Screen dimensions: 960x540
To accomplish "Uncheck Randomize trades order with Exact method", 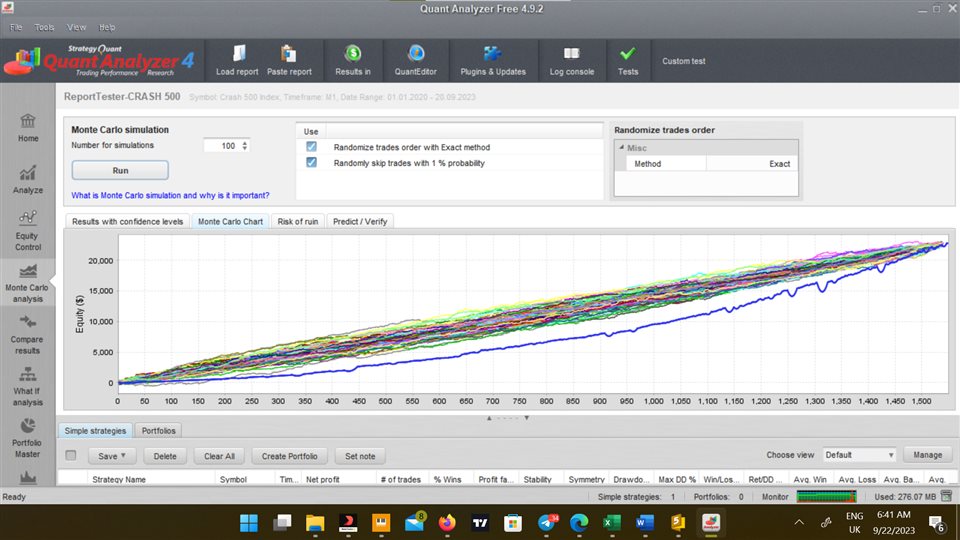I will [311, 147].
